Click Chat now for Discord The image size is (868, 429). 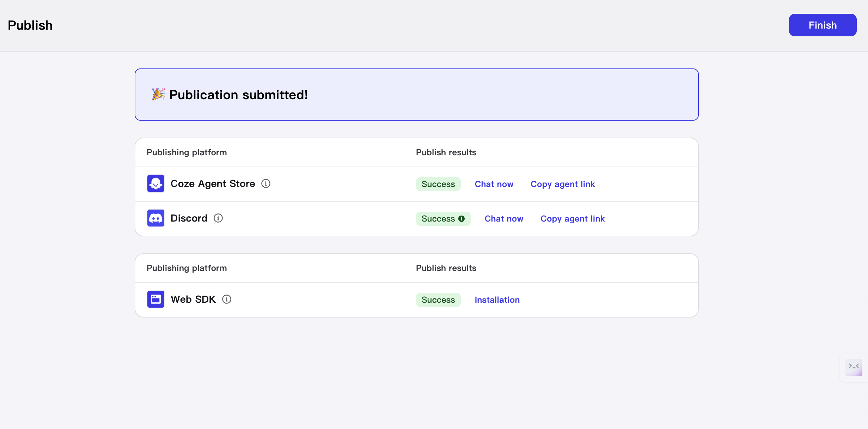[x=504, y=219]
